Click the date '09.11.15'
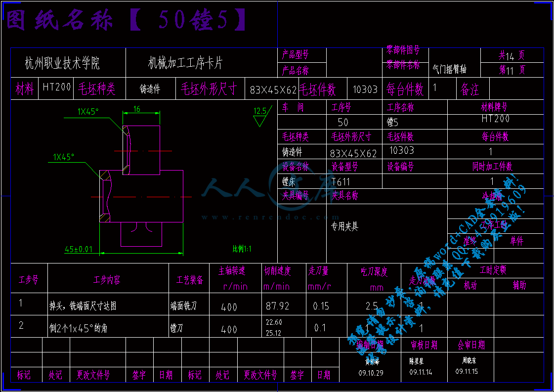Image resolution: width=554 pixels, height=392 pixels. tap(467, 372)
